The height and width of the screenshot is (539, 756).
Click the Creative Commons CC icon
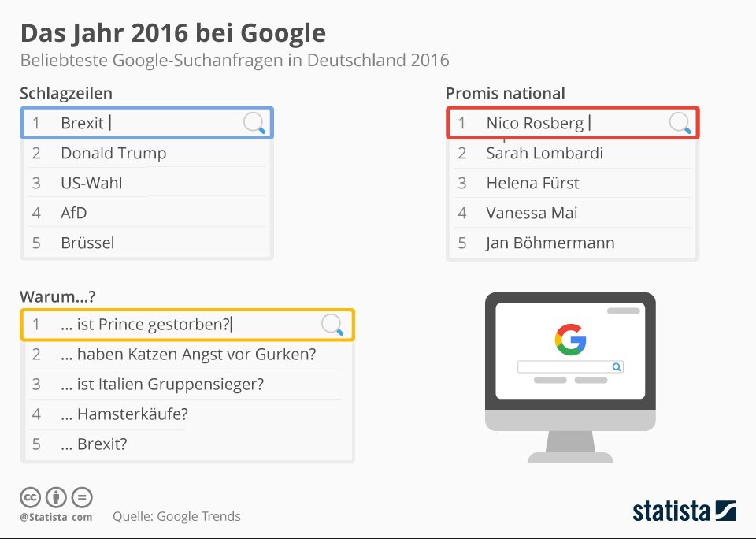click(x=30, y=497)
